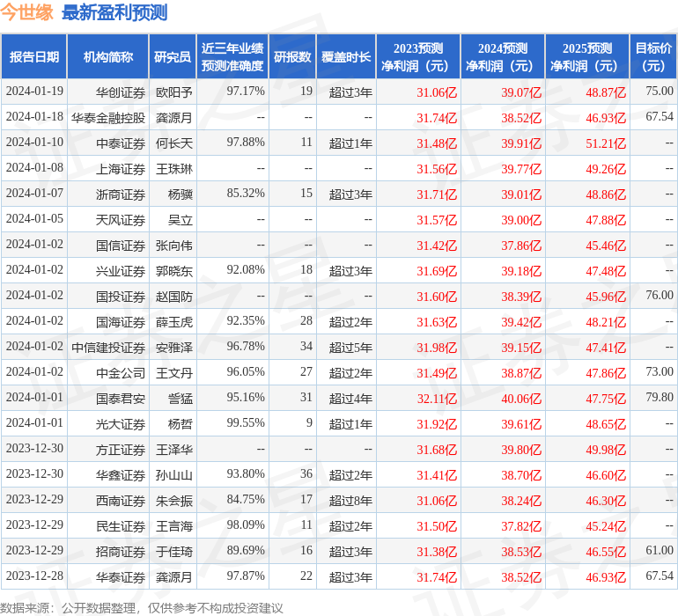Viewport: 678px width, 616px height.
Task: Click target price 76.00
Action: point(660,295)
